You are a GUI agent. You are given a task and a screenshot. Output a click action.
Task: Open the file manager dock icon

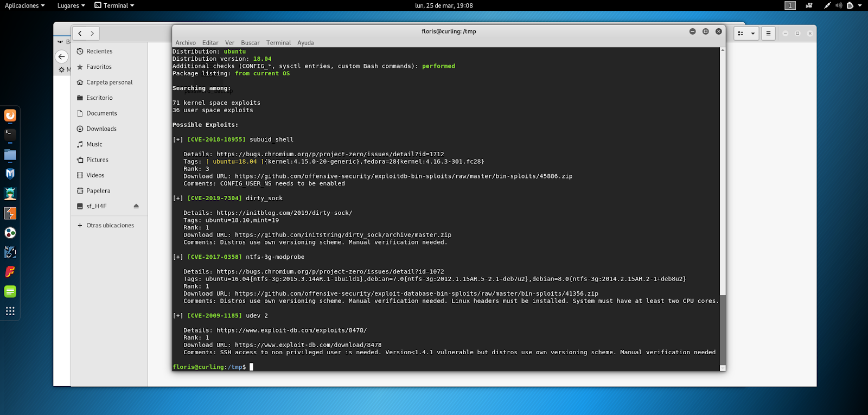[x=10, y=155]
